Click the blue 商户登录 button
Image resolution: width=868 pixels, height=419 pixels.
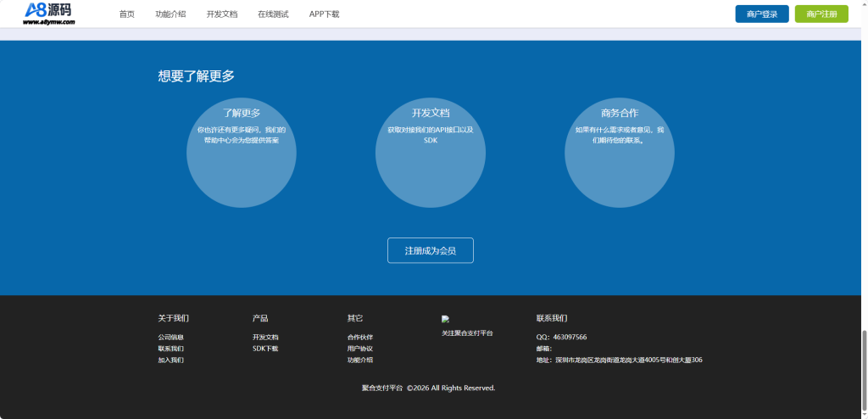(762, 14)
